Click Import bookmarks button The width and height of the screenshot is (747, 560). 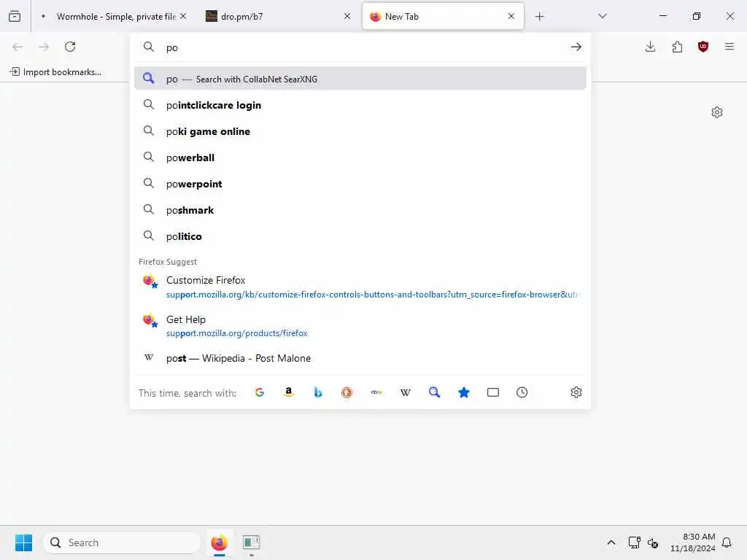(55, 72)
